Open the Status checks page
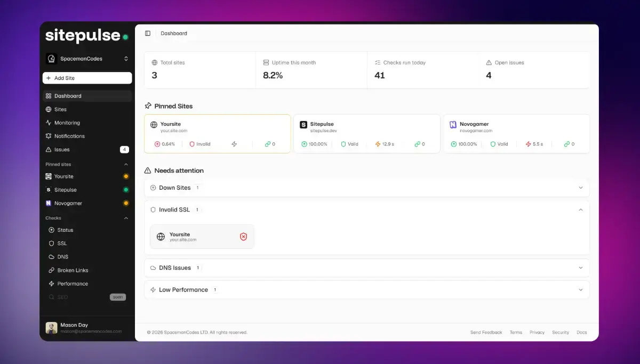Screen dimensions: 640x364 (x=87, y=230)
